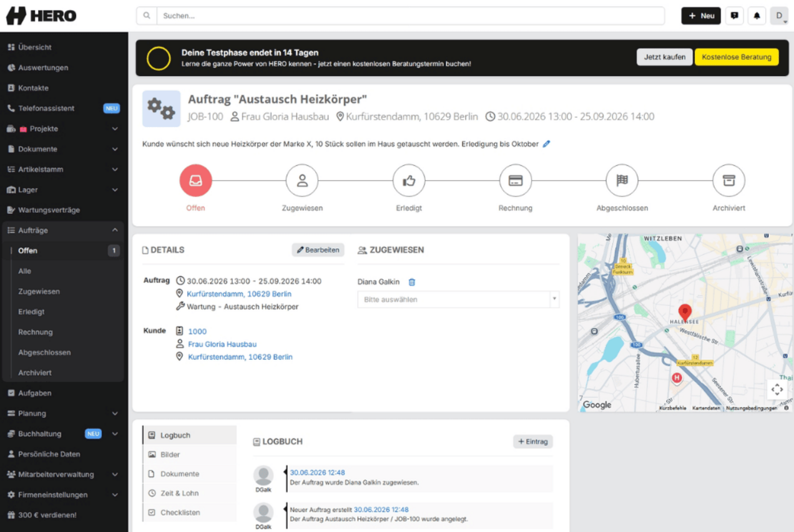Click the yellow Kostenlose Beratung button
Viewport: 794px width, 532px height.
(x=737, y=57)
